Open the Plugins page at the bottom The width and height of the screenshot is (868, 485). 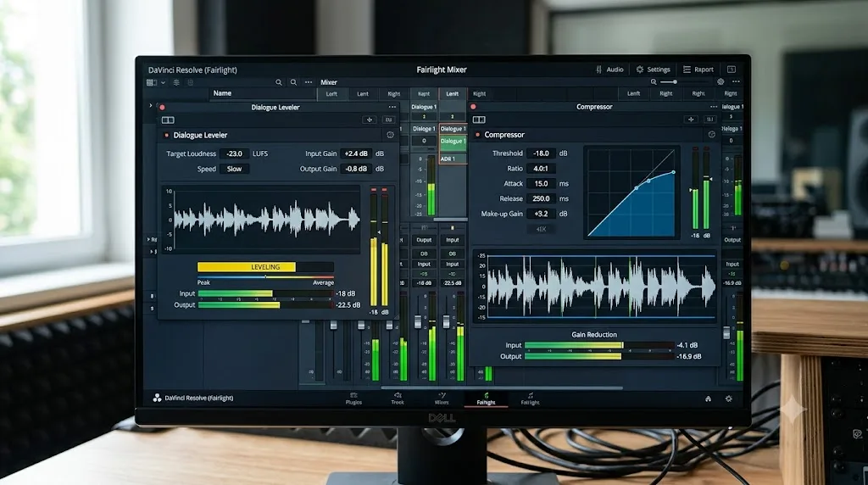click(x=353, y=399)
